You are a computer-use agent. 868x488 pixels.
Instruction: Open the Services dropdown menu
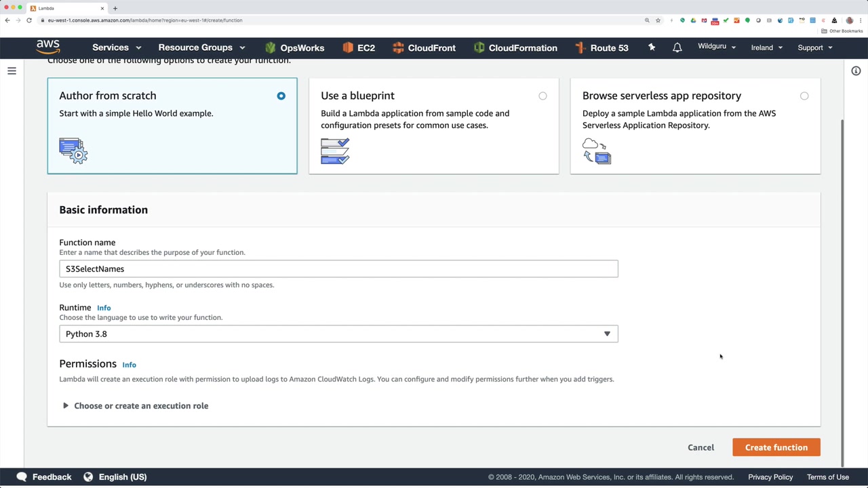[117, 47]
